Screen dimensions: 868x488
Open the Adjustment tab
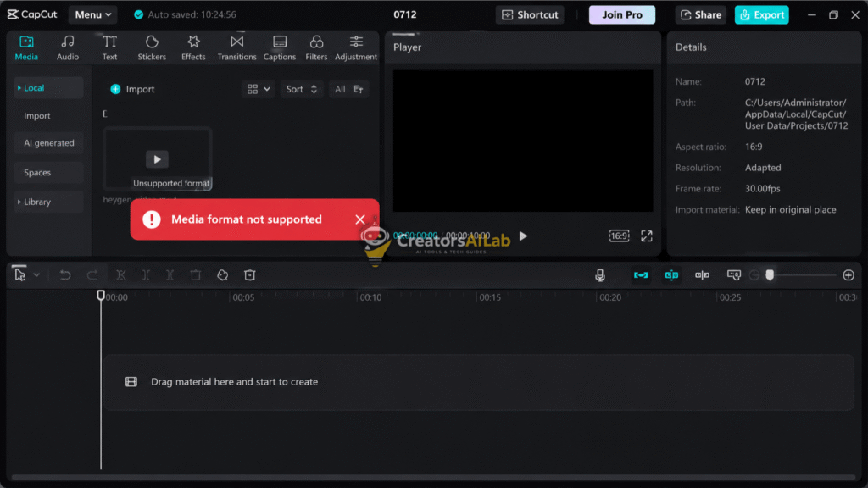356,47
